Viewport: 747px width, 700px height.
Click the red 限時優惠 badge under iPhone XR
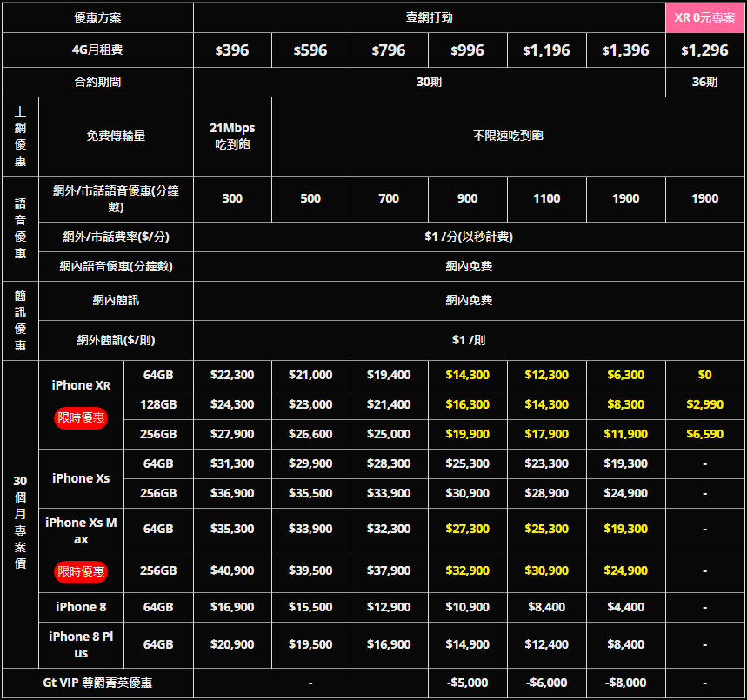(81, 418)
